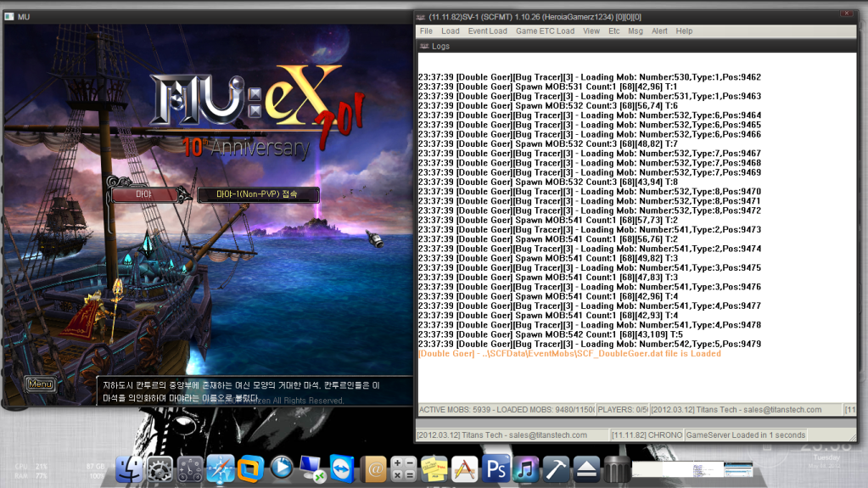Open the File menu
The image size is (868, 488).
(x=426, y=31)
